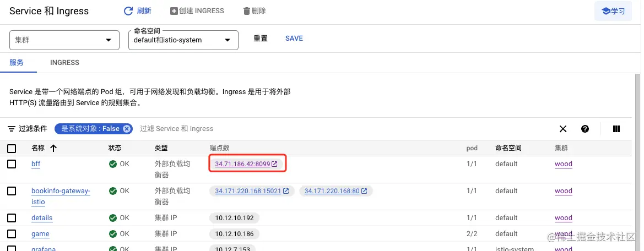Toggle the select-all header checkbox
The width and height of the screenshot is (644, 251).
tap(12, 148)
